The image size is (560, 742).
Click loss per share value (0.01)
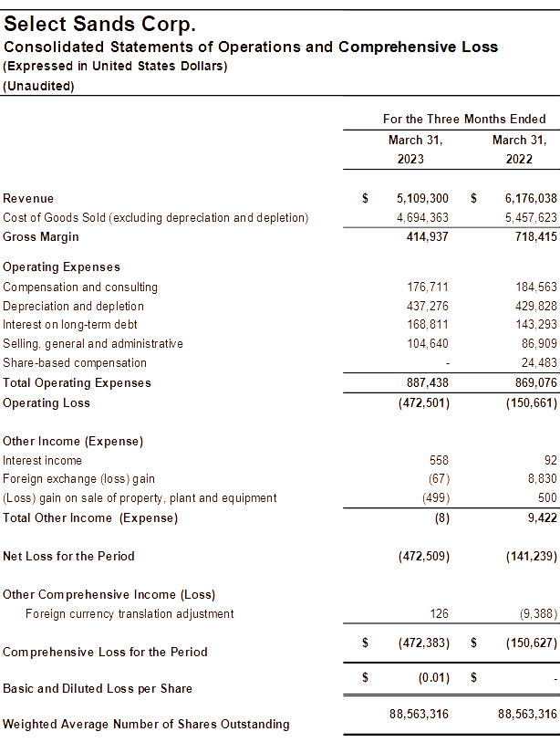(x=434, y=678)
